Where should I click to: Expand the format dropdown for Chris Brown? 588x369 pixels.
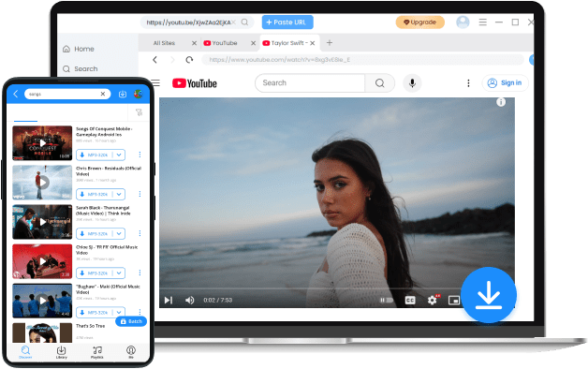(x=119, y=194)
